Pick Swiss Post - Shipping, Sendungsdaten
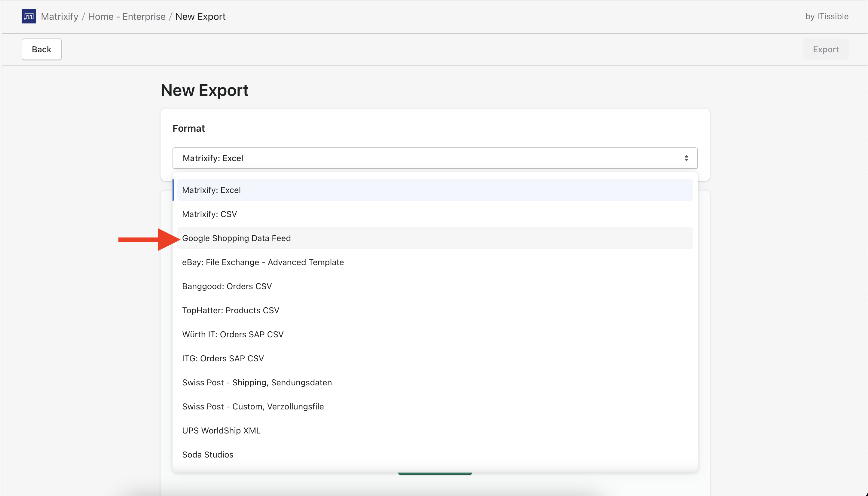 [x=257, y=382]
